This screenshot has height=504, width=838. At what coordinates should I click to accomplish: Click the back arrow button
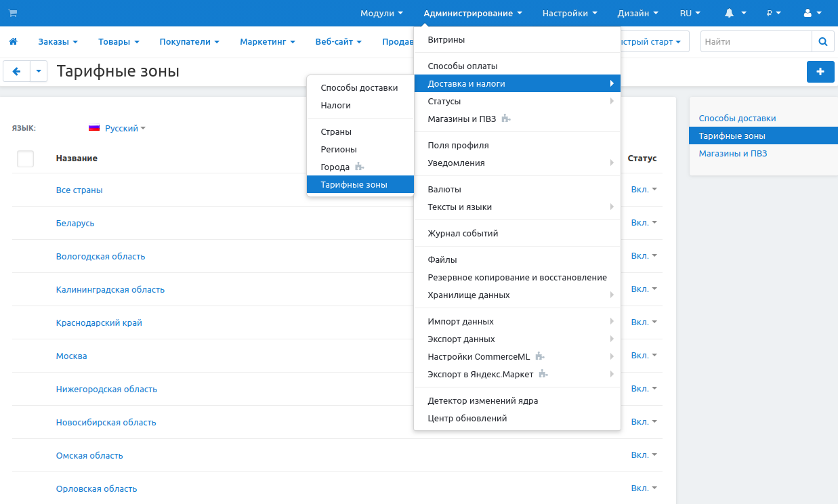pos(16,71)
